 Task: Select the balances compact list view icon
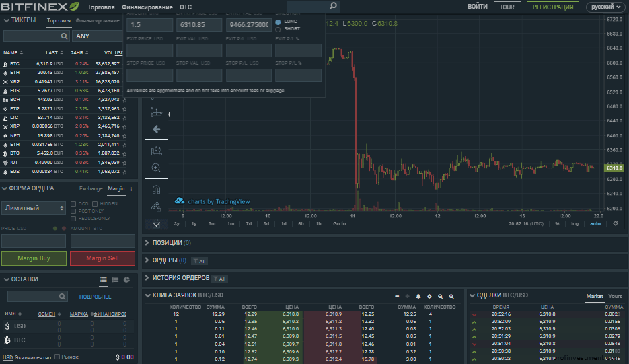click(115, 280)
